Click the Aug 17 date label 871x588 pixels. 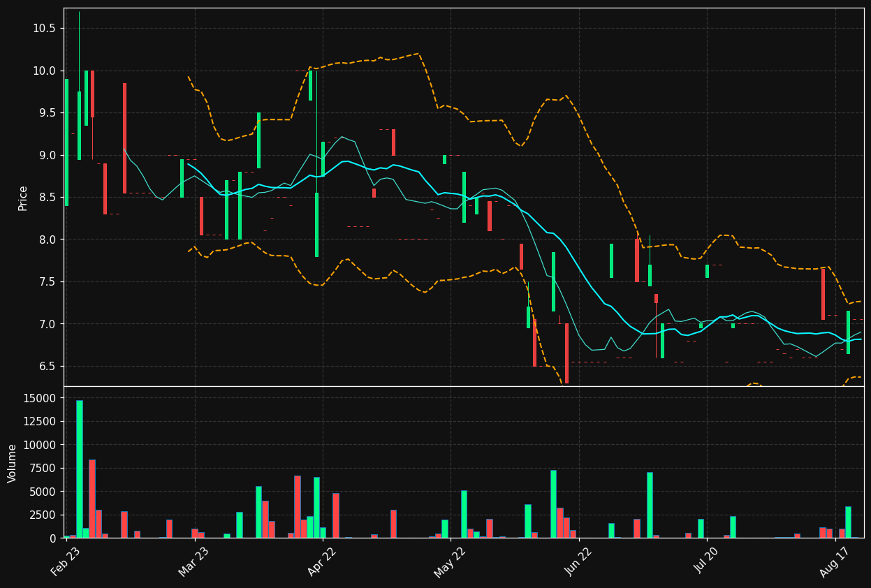(834, 561)
